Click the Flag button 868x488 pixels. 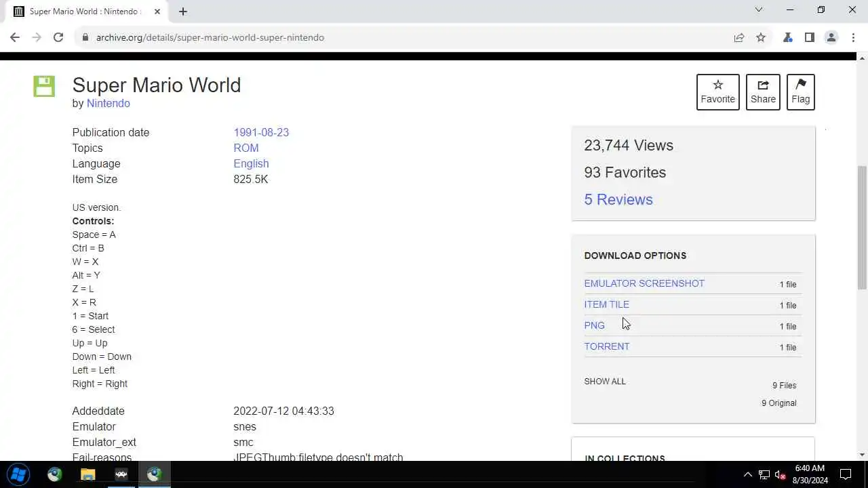coord(801,91)
